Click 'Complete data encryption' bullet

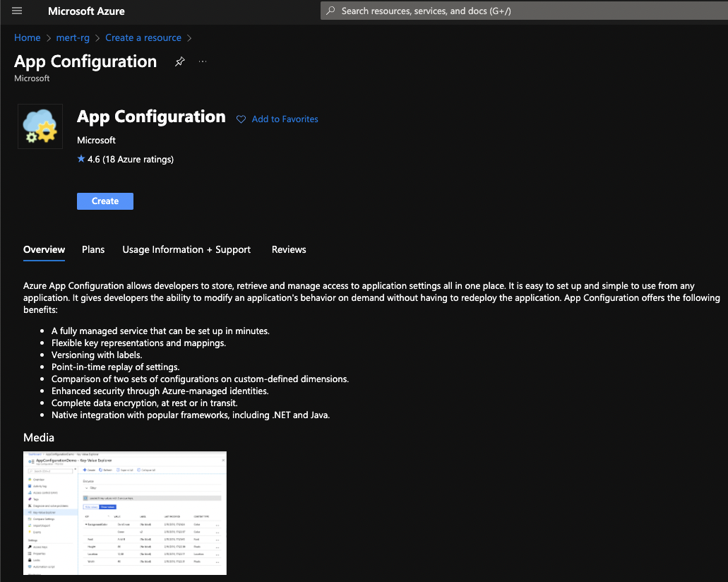[144, 403]
